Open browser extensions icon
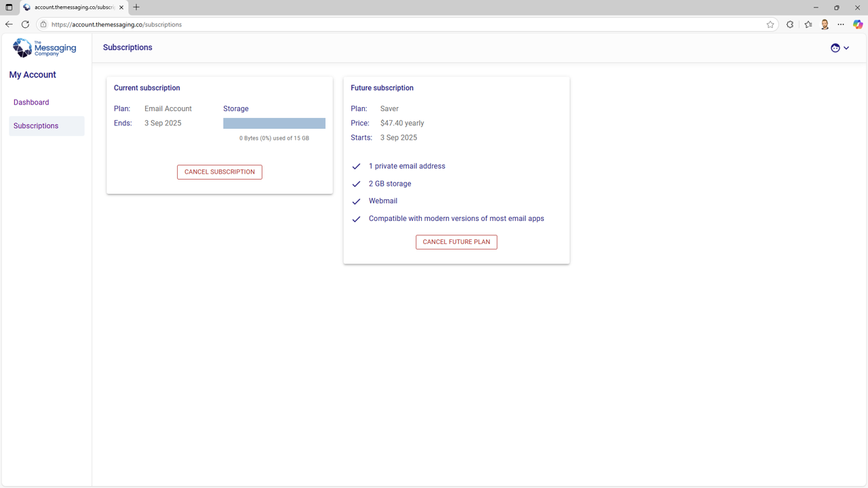The image size is (868, 488). coord(790,24)
